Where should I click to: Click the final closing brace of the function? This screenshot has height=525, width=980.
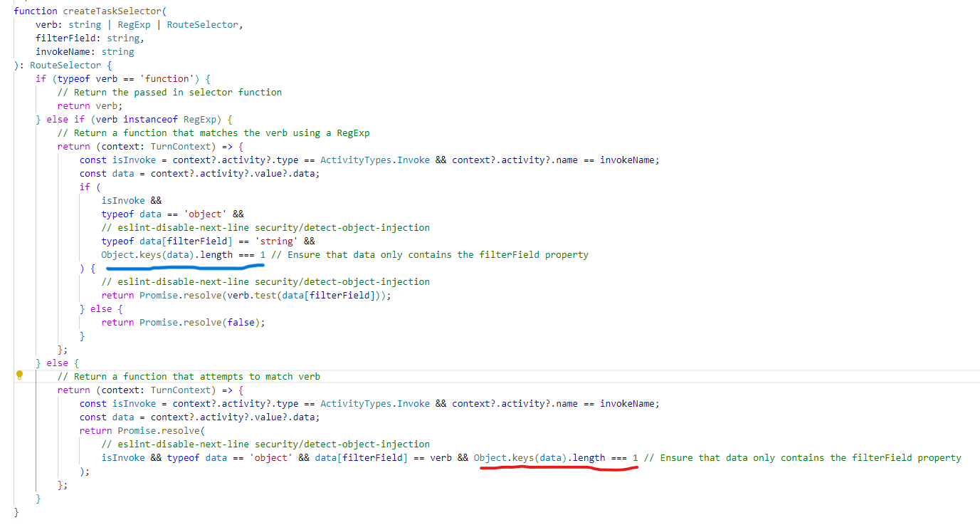coord(15,511)
